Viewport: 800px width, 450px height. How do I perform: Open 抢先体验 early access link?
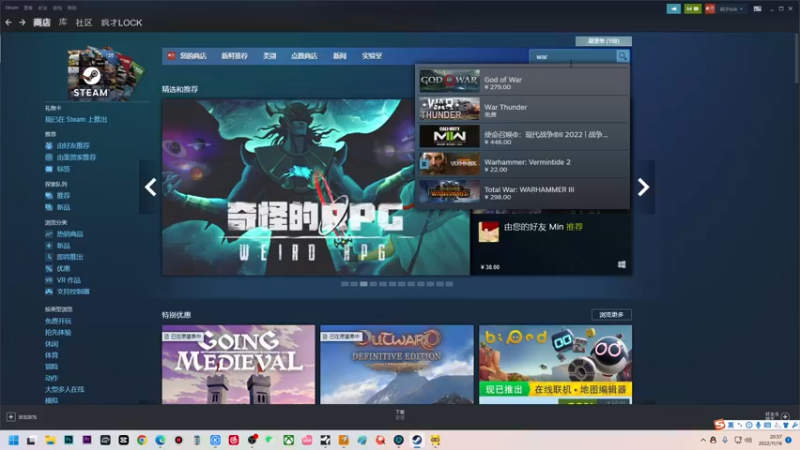pos(58,332)
